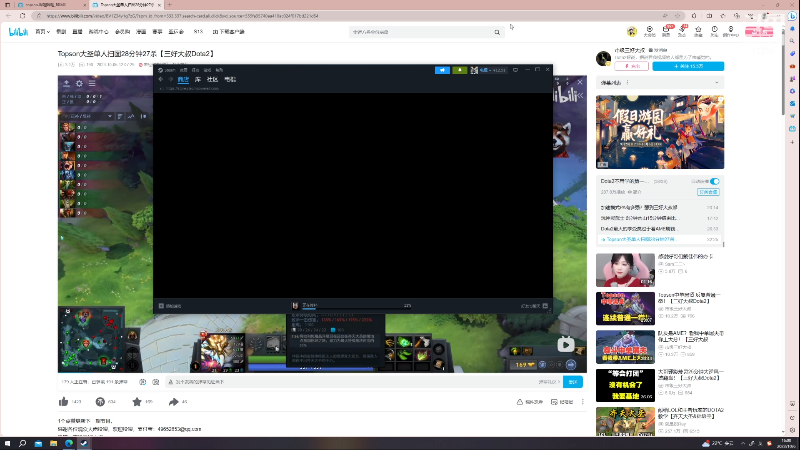Click the Dota 2 game icon in Steam download bar
The width and height of the screenshot is (800, 450).
tap(295, 306)
